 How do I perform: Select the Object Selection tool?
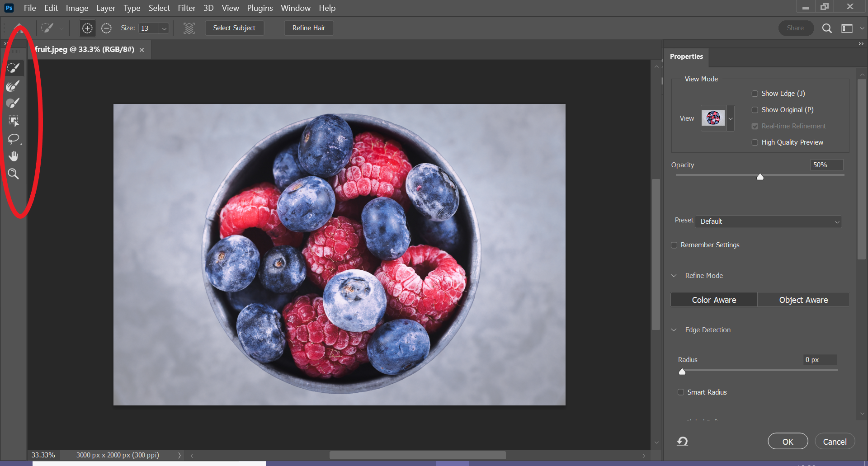pyautogui.click(x=14, y=121)
